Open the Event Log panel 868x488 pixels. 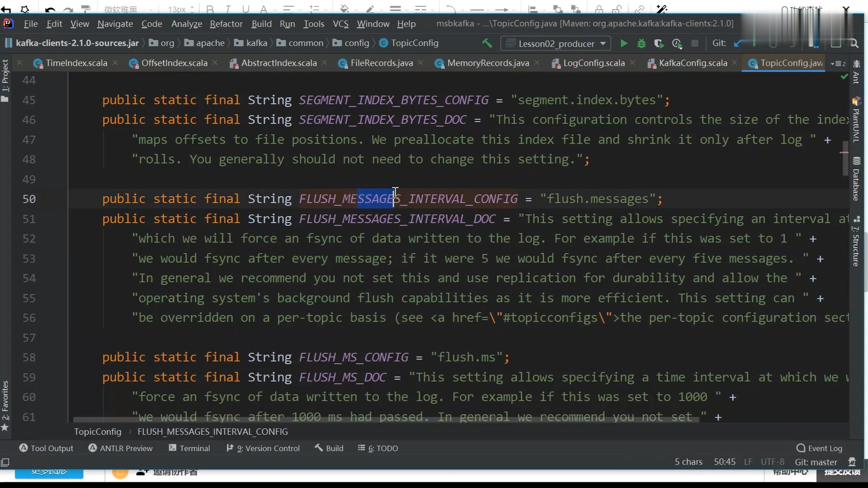(x=819, y=448)
